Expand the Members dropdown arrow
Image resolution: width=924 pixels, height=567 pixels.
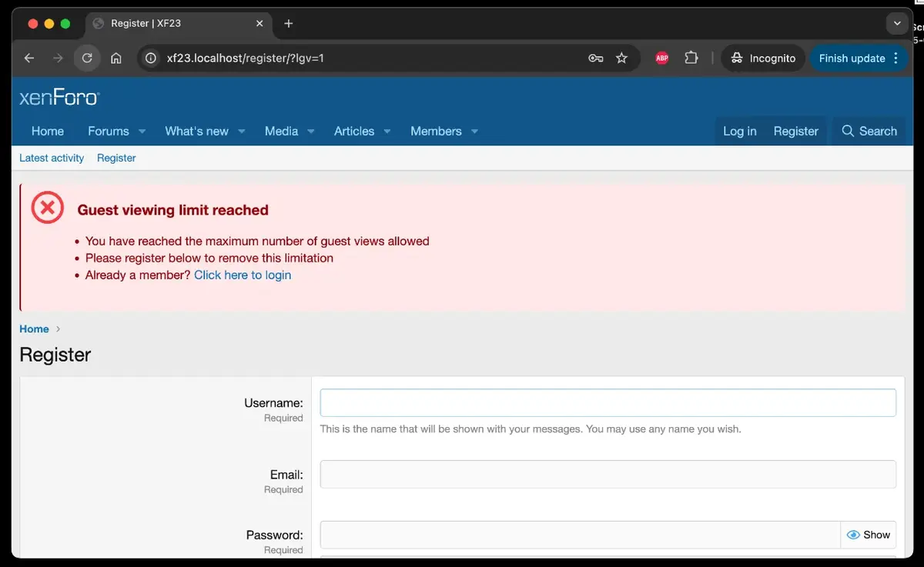point(474,132)
